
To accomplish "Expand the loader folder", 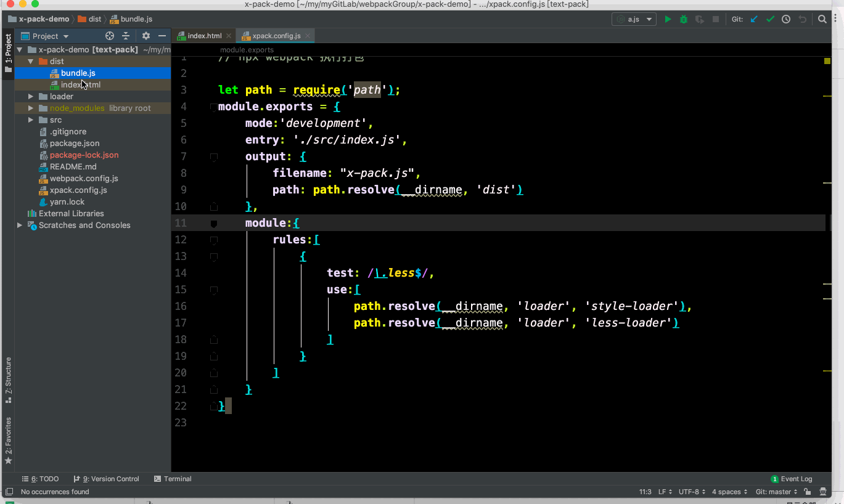I will [31, 96].
